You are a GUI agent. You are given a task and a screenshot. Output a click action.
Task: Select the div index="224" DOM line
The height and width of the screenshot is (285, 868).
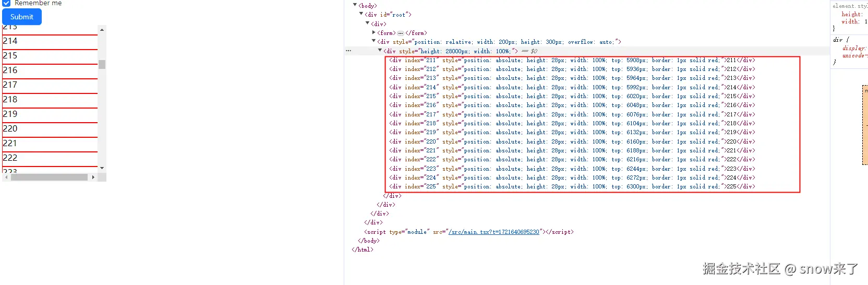(x=572, y=177)
